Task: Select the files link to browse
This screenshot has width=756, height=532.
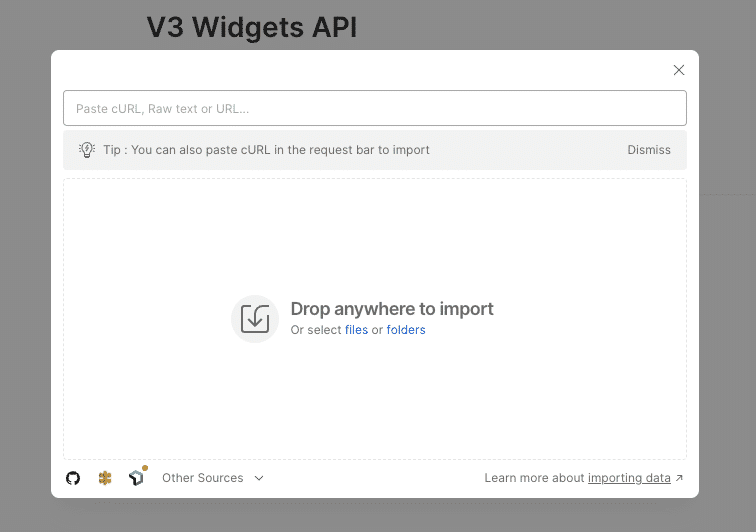Action: point(356,330)
